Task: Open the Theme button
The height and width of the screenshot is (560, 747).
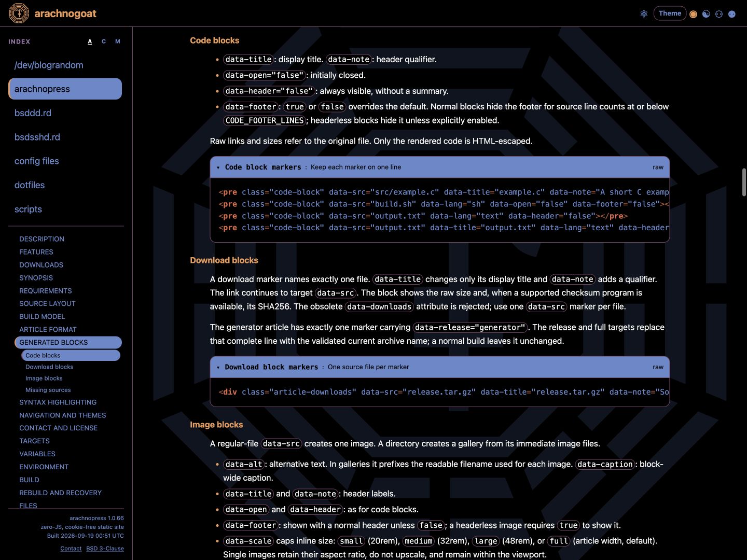Action: click(x=670, y=13)
